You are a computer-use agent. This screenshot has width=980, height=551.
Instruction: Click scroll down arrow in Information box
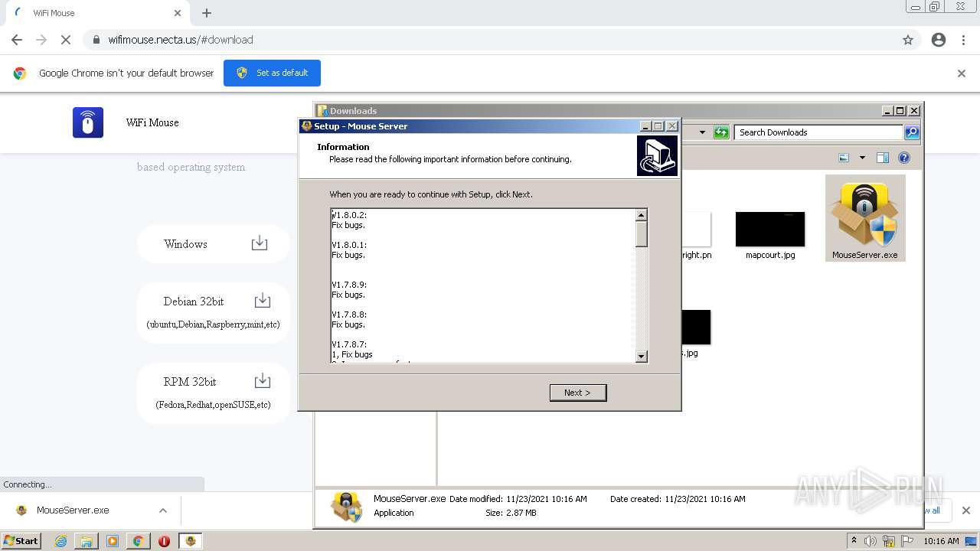tap(642, 356)
